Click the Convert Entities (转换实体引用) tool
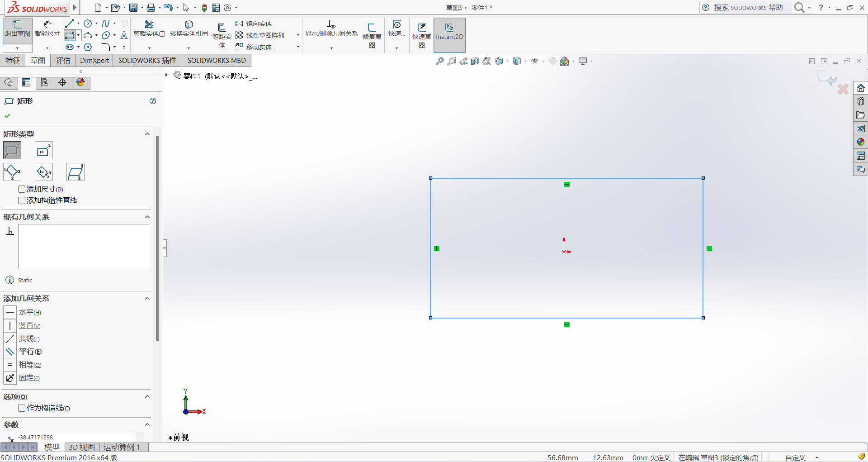 pyautogui.click(x=189, y=29)
